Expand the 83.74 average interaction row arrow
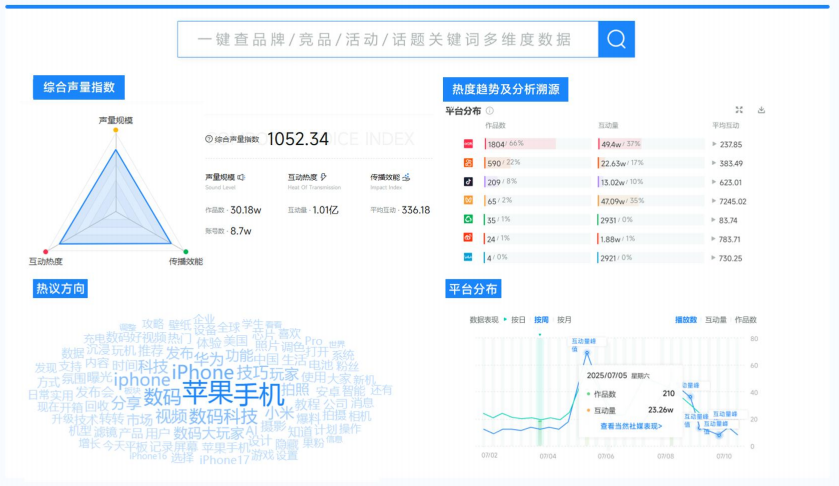The height and width of the screenshot is (486, 839). [714, 220]
